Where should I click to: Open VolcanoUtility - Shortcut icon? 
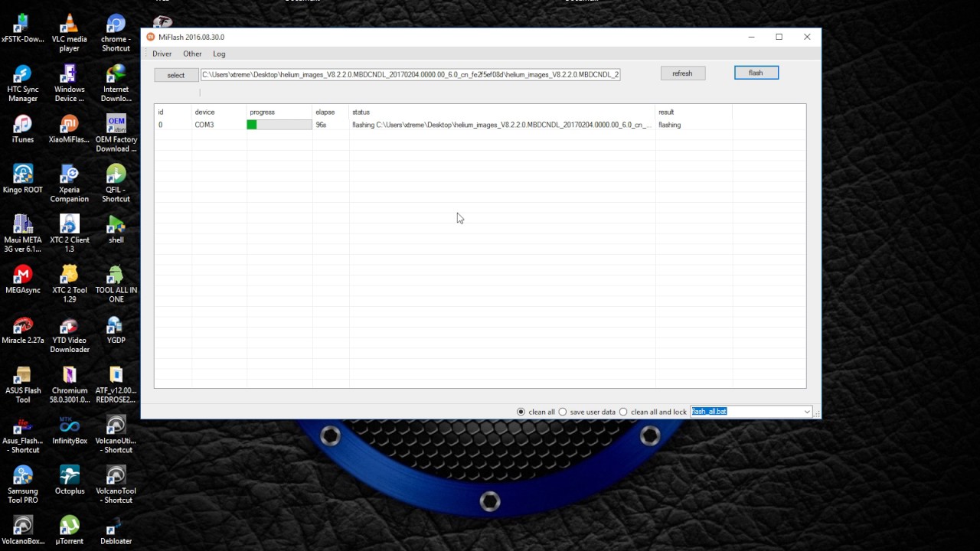(x=116, y=434)
